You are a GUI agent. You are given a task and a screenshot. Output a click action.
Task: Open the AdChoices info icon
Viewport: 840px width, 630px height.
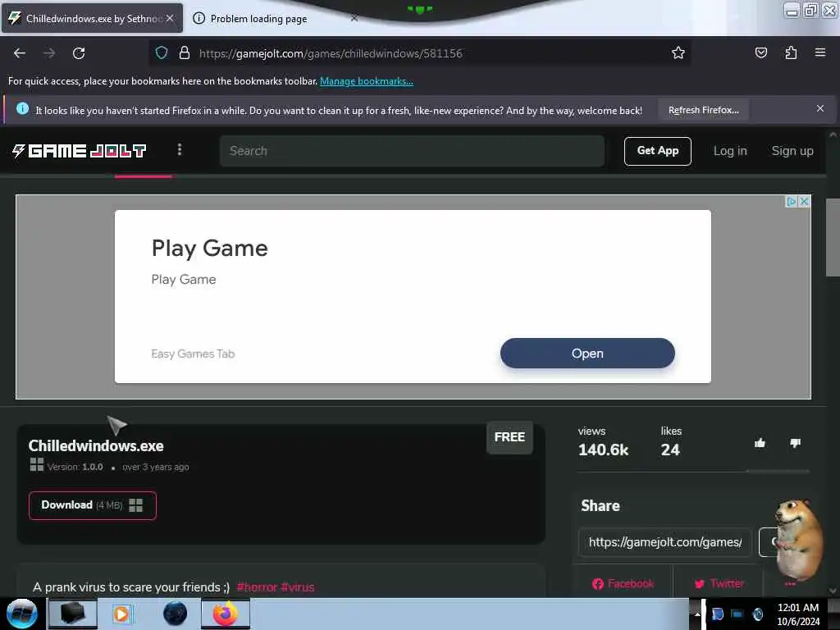click(791, 202)
